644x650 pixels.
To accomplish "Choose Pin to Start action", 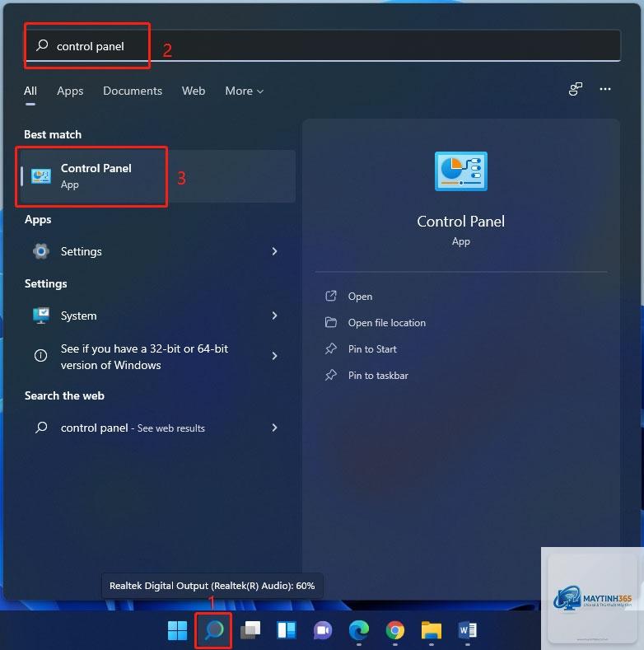I will coord(372,349).
